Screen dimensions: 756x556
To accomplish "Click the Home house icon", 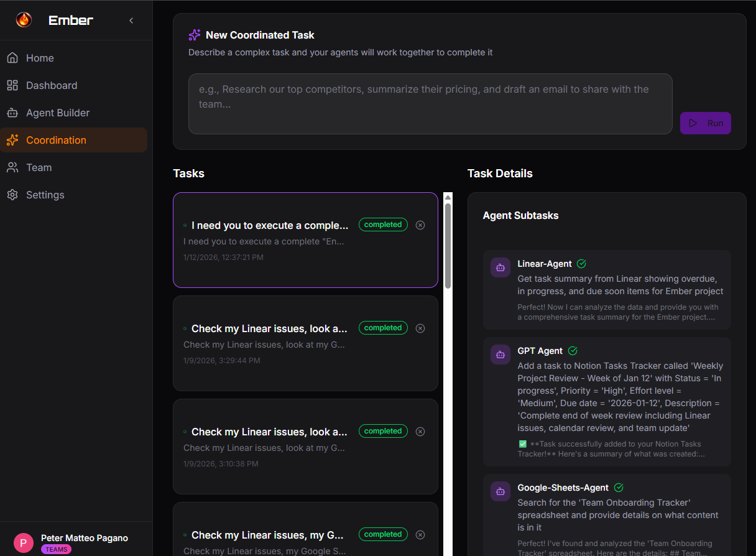I will (x=12, y=58).
